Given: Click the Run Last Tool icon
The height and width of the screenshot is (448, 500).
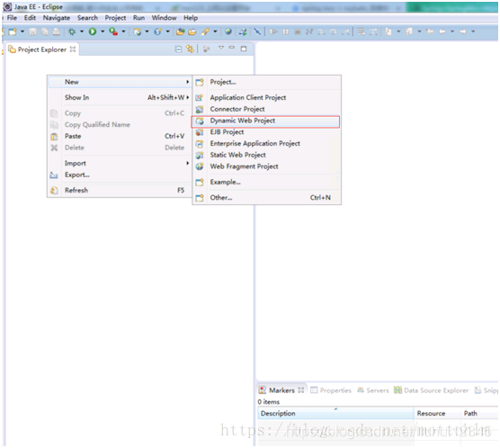Looking at the screenshot, I should pyautogui.click(x=113, y=31).
